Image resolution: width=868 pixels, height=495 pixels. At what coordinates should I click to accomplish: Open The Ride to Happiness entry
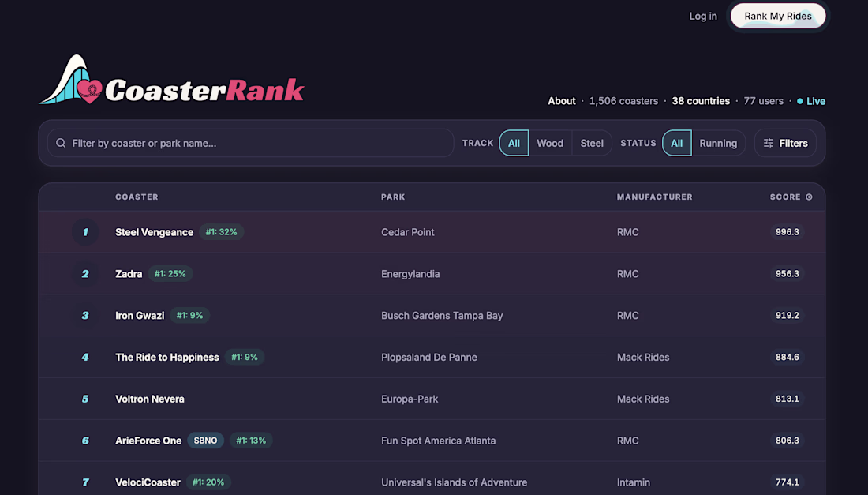coord(167,358)
